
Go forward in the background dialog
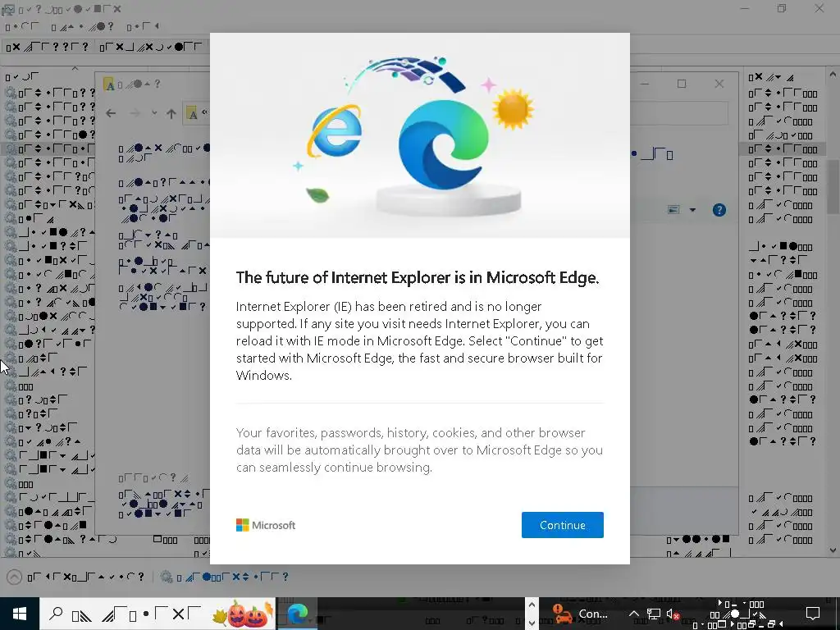[135, 113]
